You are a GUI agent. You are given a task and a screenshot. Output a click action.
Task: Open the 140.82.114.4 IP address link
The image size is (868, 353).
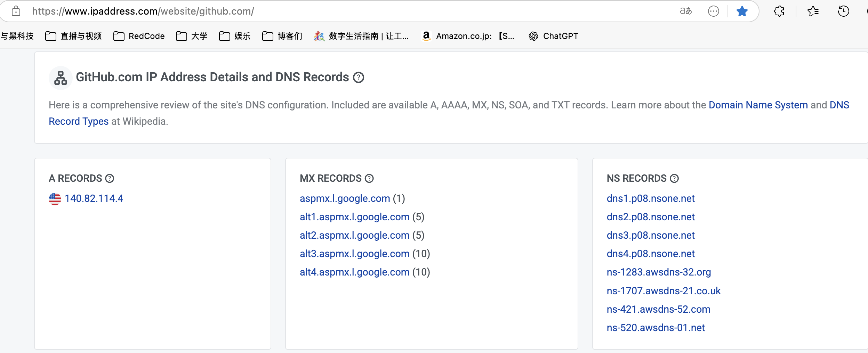pos(94,198)
